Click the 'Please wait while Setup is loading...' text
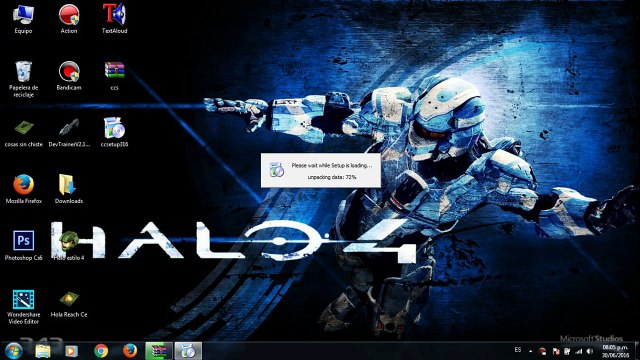640x360 pixels. [x=331, y=166]
